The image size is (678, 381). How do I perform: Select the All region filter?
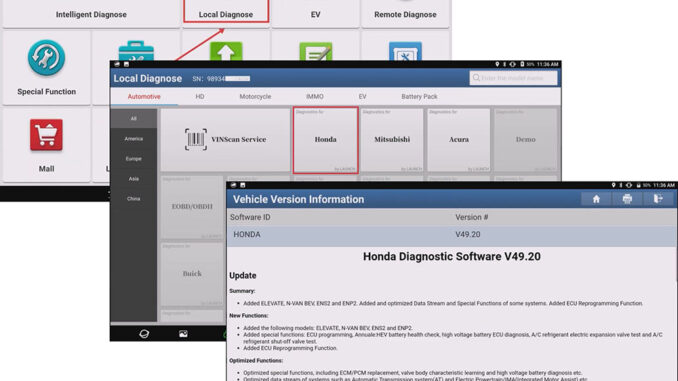[134, 118]
